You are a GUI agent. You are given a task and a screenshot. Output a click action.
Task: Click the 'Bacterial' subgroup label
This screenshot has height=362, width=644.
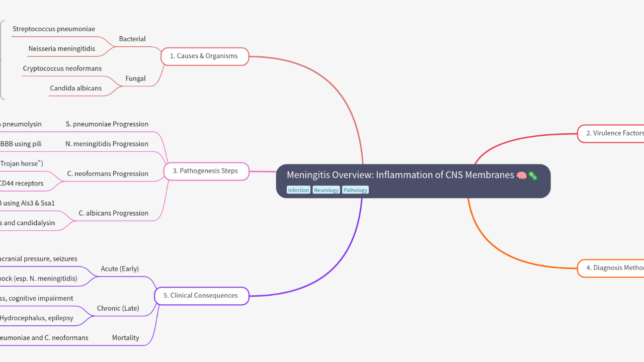point(132,39)
